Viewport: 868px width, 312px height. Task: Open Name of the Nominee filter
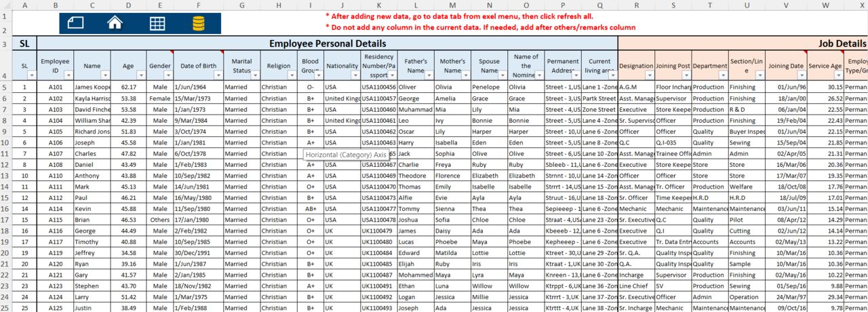click(539, 75)
